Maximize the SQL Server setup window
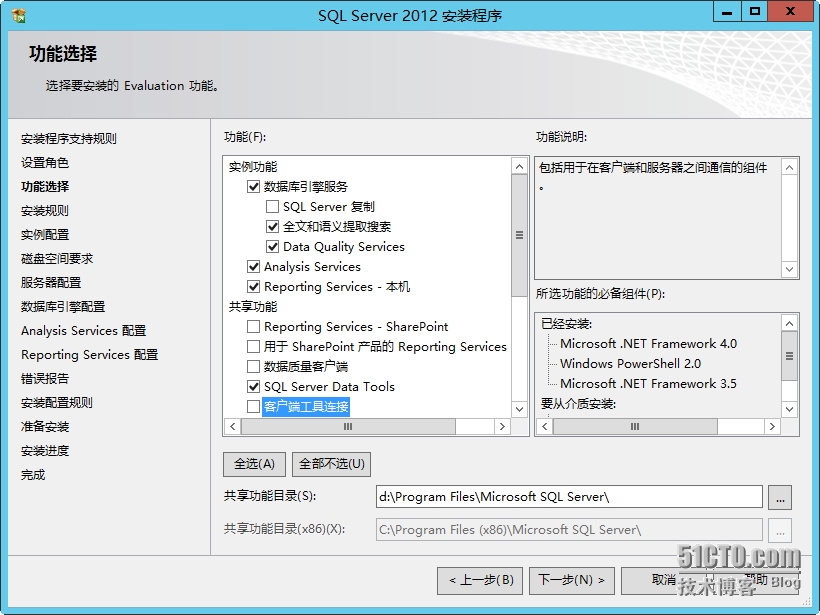Image resolution: width=820 pixels, height=615 pixels. click(x=754, y=12)
